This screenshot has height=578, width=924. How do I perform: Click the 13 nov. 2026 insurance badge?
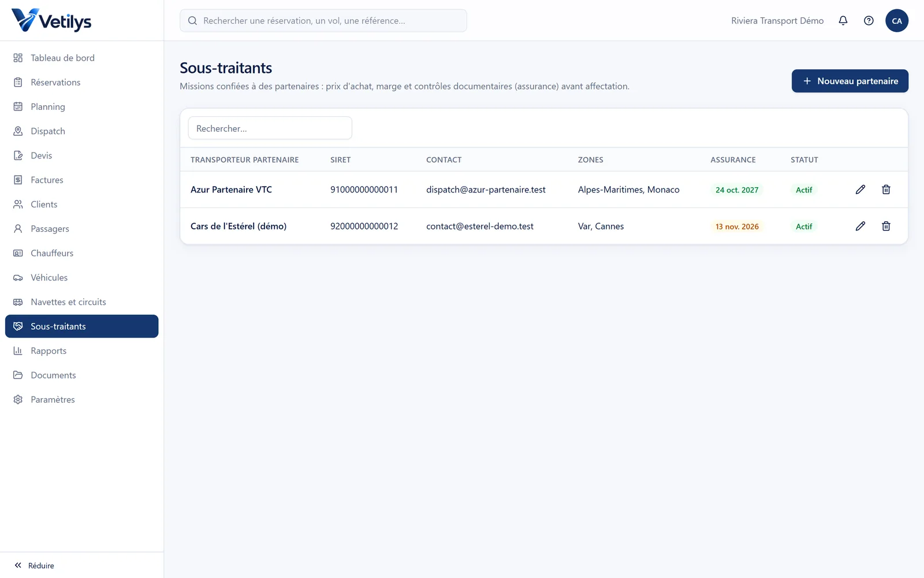[x=737, y=227]
